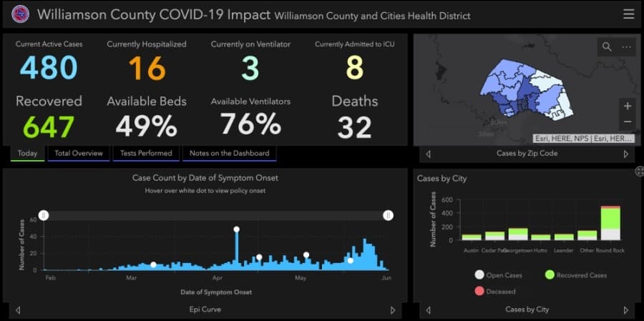This screenshot has width=644, height=321.
Task: Select the Today tab
Action: [x=27, y=154]
